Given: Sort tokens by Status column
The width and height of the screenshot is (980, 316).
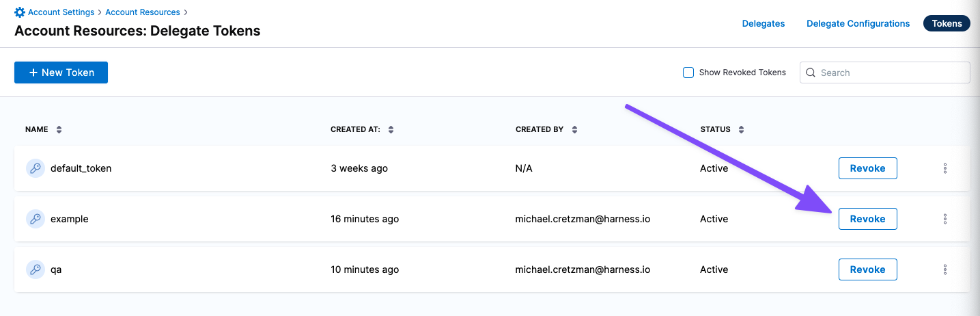Looking at the screenshot, I should [741, 129].
